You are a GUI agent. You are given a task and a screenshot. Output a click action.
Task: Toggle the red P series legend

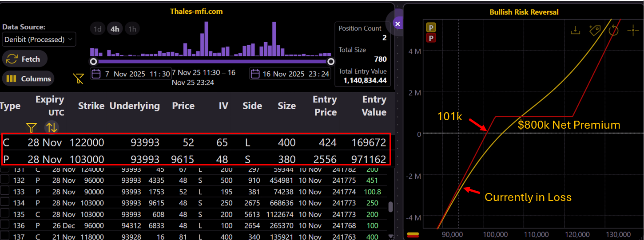pyautogui.click(x=430, y=38)
